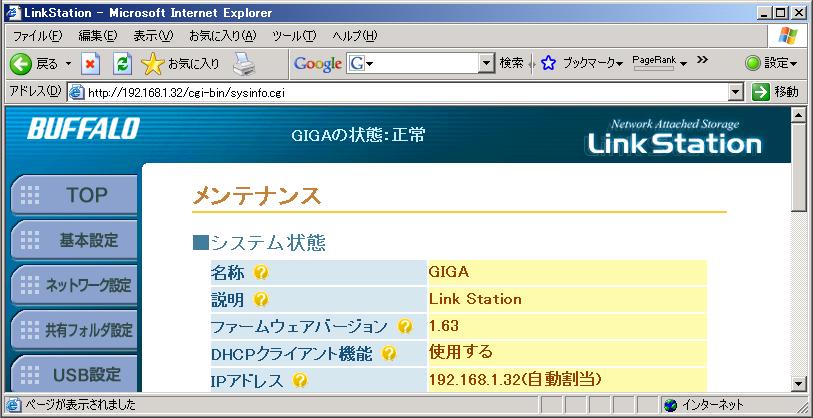Open the ツール(T) menu

click(x=294, y=36)
